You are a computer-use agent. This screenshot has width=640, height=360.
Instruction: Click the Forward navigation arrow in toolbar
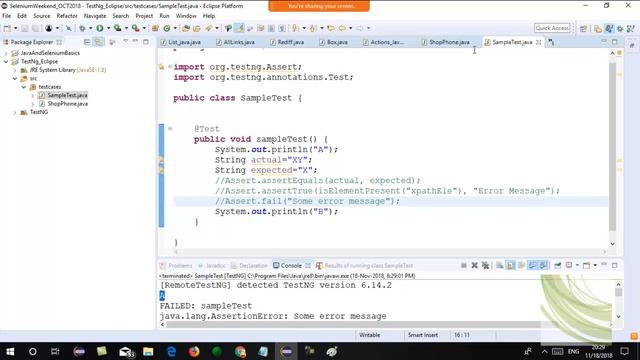[x=360, y=28]
